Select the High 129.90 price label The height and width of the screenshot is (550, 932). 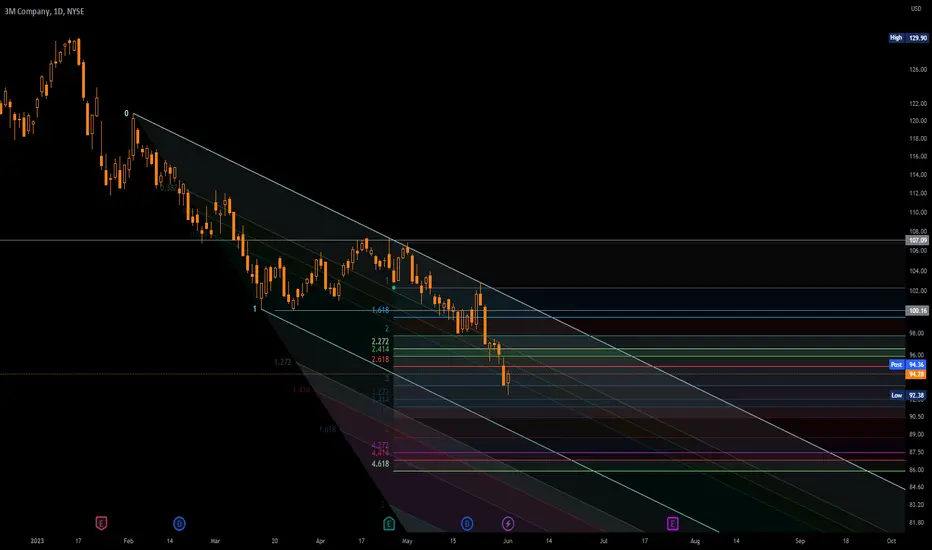click(908, 37)
